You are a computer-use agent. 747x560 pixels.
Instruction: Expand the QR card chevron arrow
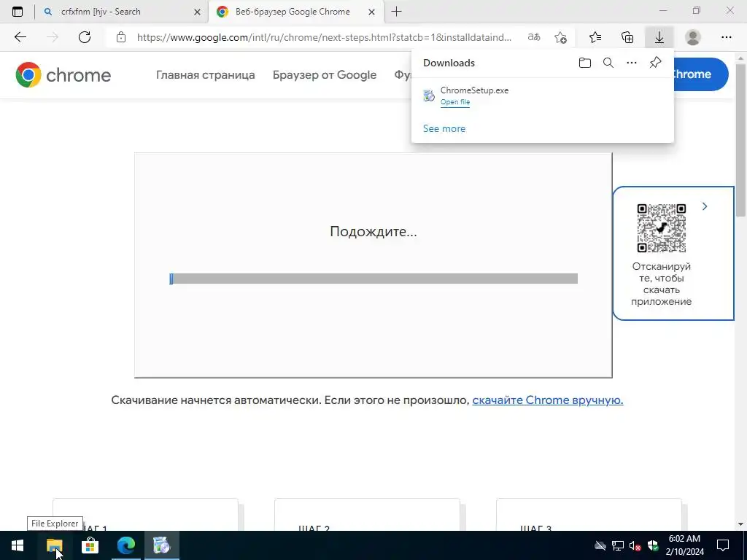pyautogui.click(x=705, y=206)
